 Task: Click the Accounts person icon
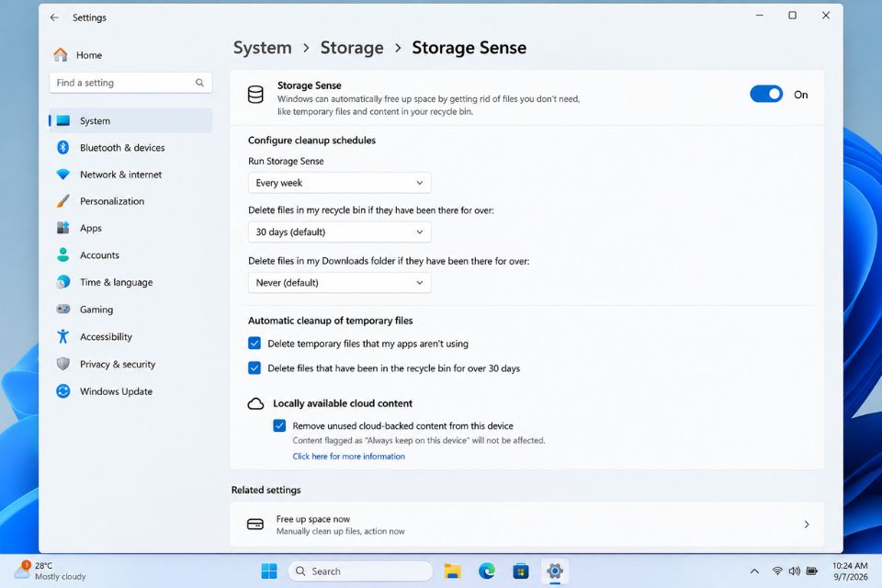63,254
